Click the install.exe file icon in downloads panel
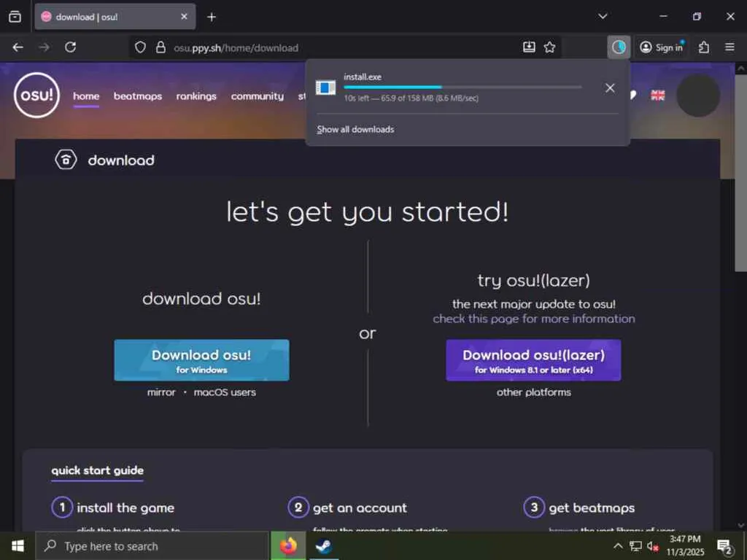 pyautogui.click(x=326, y=87)
